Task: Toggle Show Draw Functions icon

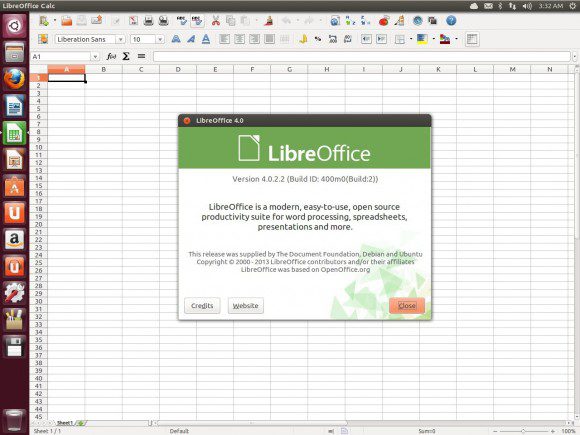Action: click(x=399, y=21)
